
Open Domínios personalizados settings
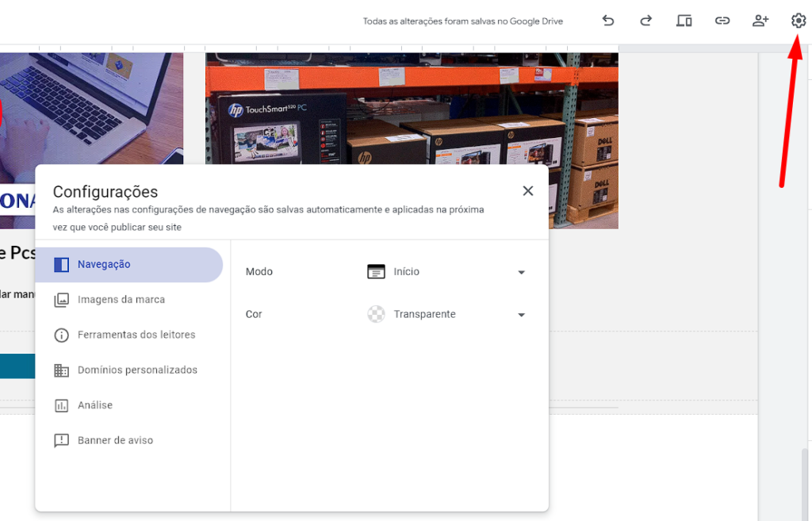(x=129, y=370)
